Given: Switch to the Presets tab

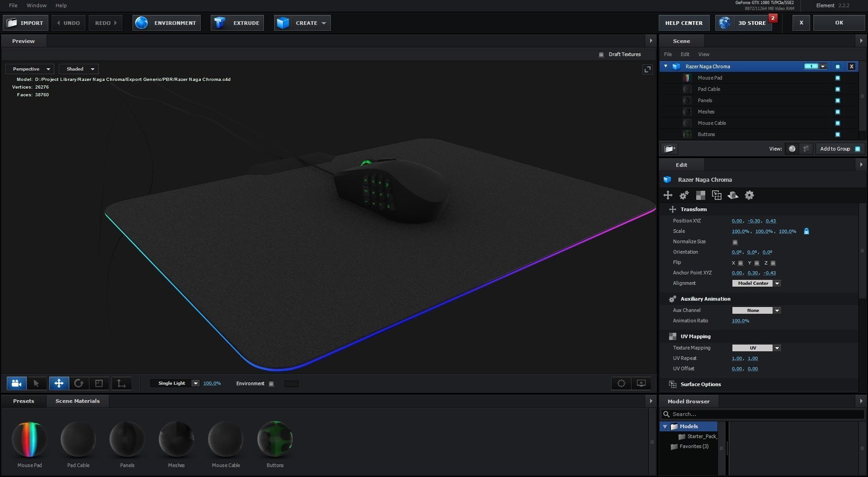Looking at the screenshot, I should point(24,401).
